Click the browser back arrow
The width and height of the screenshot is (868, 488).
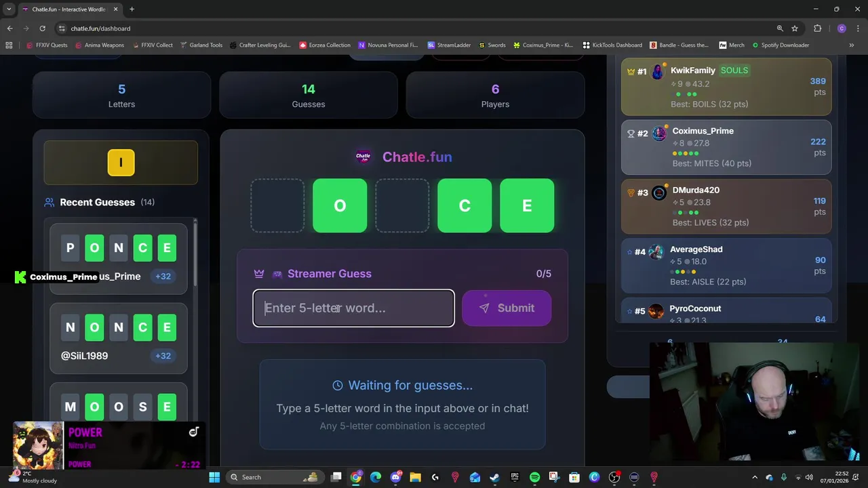point(9,28)
